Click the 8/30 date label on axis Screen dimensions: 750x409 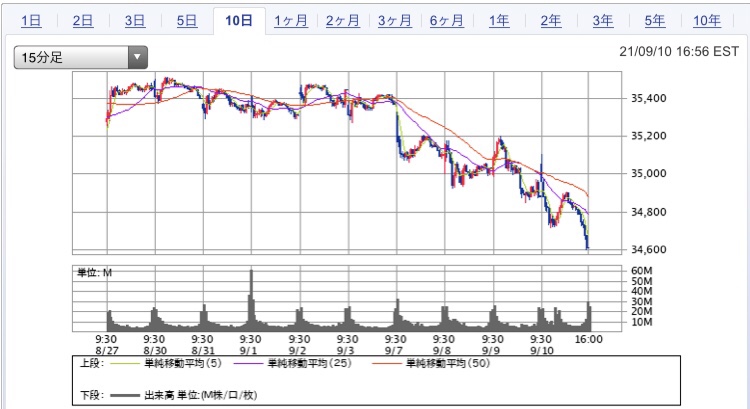(x=155, y=350)
